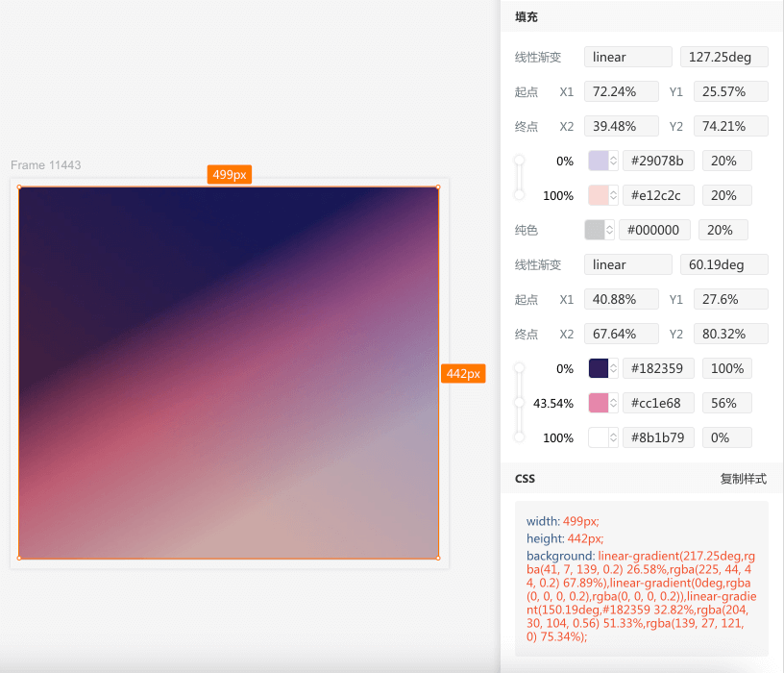Click the topmost gradient stop handle
784x673 pixels.
[x=519, y=161]
